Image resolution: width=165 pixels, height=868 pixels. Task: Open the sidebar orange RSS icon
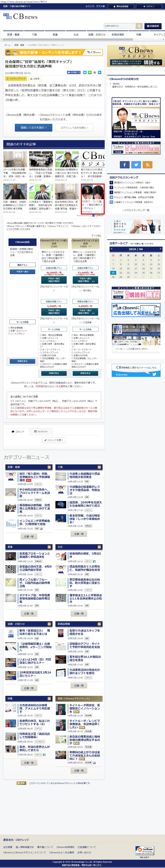click(x=147, y=165)
